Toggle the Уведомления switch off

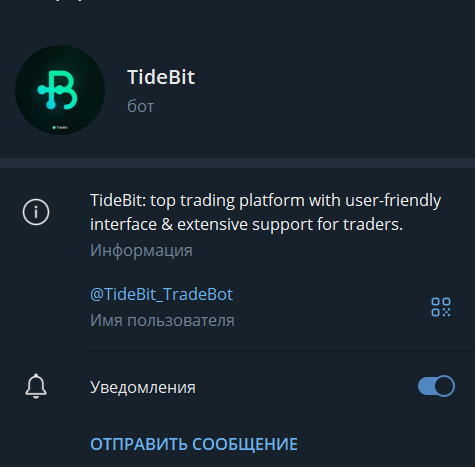(x=436, y=386)
